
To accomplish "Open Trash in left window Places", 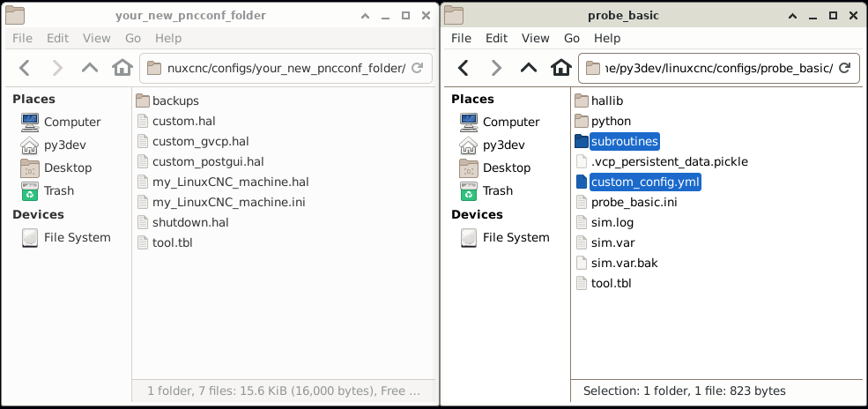I will (47, 191).
